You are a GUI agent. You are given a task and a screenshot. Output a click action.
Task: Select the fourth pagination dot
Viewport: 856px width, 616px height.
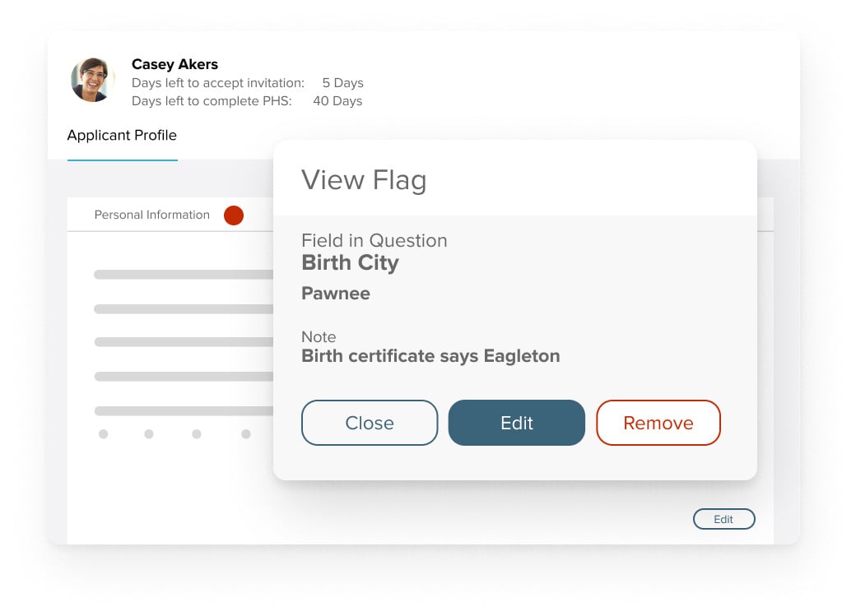[x=246, y=434]
